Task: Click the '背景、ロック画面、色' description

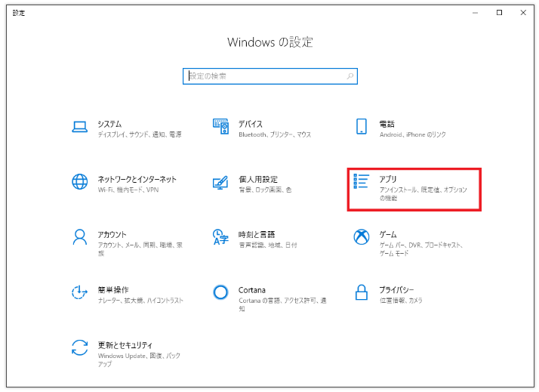Action: click(x=266, y=190)
